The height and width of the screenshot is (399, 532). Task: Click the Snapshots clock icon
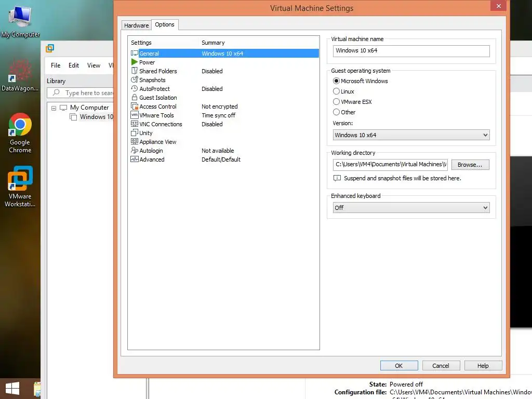click(x=135, y=79)
